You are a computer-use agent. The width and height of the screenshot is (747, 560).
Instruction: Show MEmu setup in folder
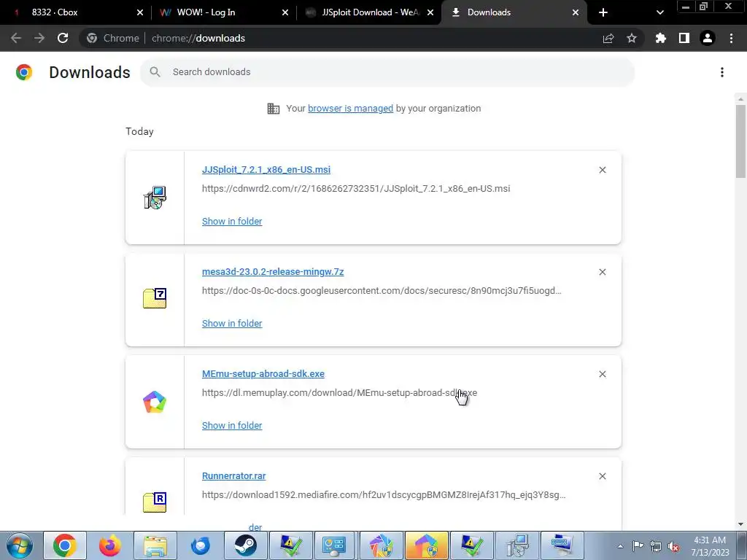[232, 426]
